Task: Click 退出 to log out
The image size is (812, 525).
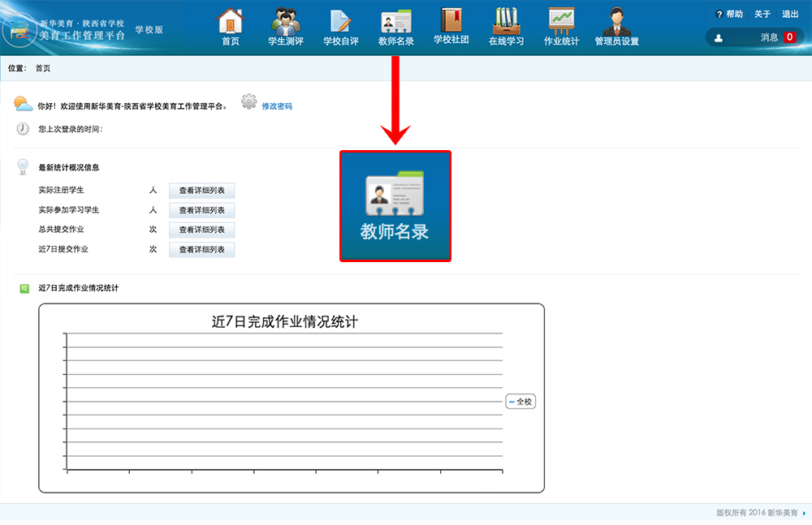Action: point(789,14)
